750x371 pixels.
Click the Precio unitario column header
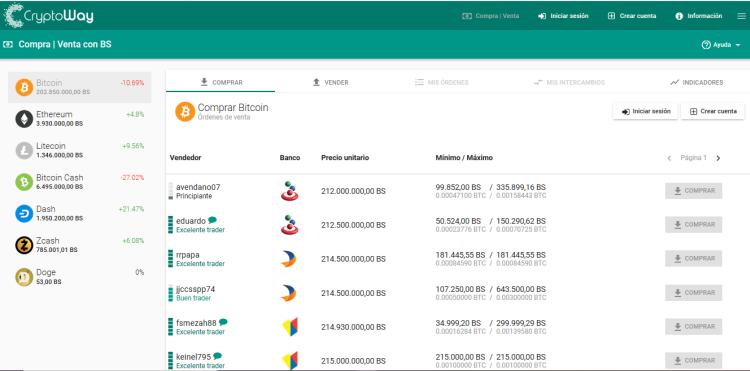345,158
